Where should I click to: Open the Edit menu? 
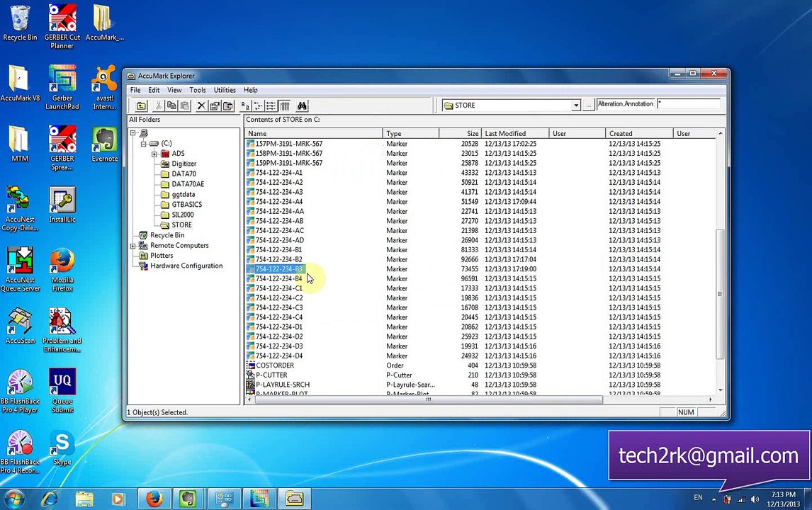(154, 90)
